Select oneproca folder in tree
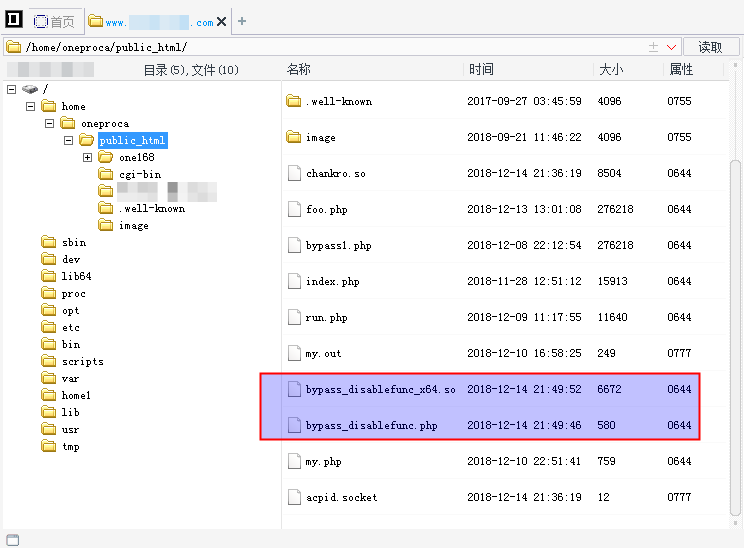The width and height of the screenshot is (744, 548). tap(105, 123)
